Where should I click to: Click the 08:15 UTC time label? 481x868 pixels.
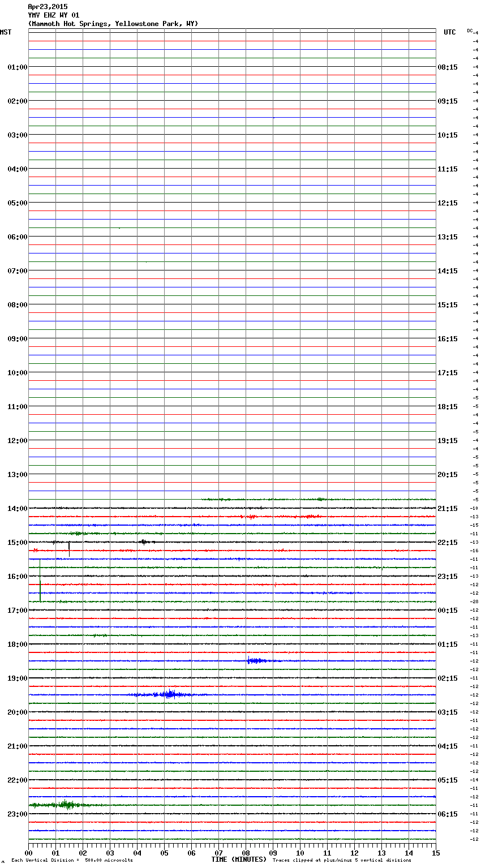coord(448,67)
